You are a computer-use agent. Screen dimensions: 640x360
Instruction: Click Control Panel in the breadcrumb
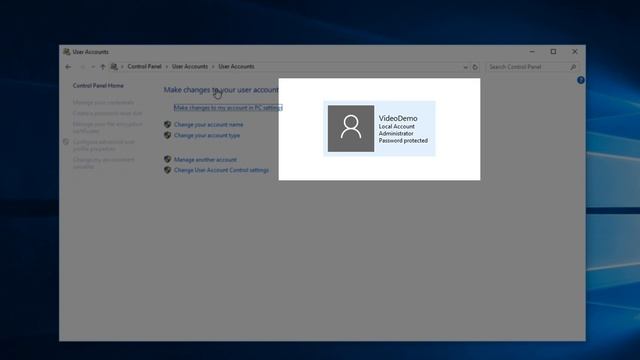[x=144, y=67]
